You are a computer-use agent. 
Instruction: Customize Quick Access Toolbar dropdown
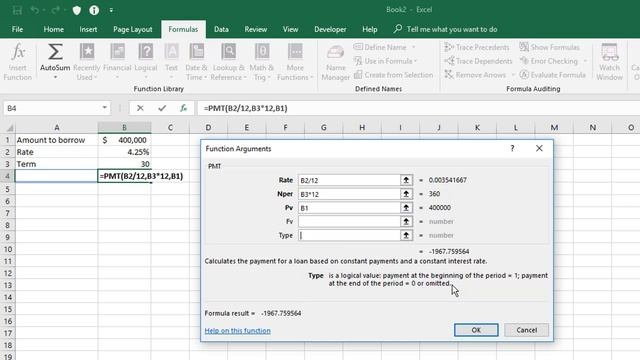click(x=111, y=10)
